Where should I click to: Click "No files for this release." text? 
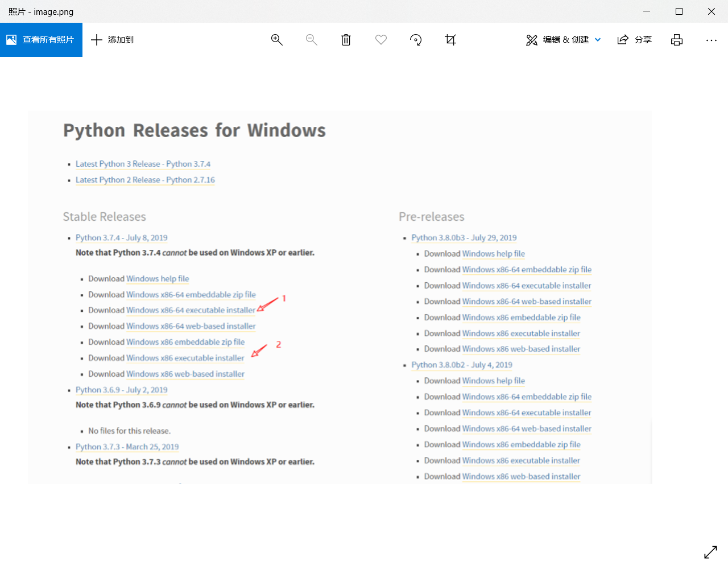click(x=130, y=431)
